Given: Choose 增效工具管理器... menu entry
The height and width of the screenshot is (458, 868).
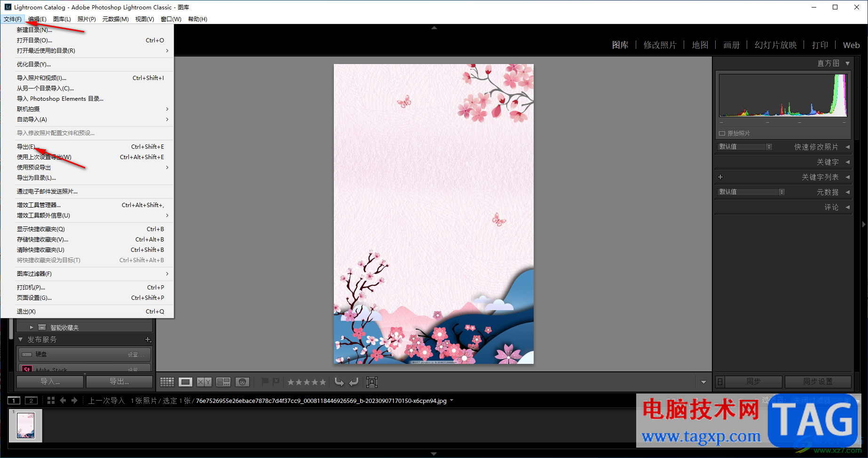Looking at the screenshot, I should [x=87, y=205].
